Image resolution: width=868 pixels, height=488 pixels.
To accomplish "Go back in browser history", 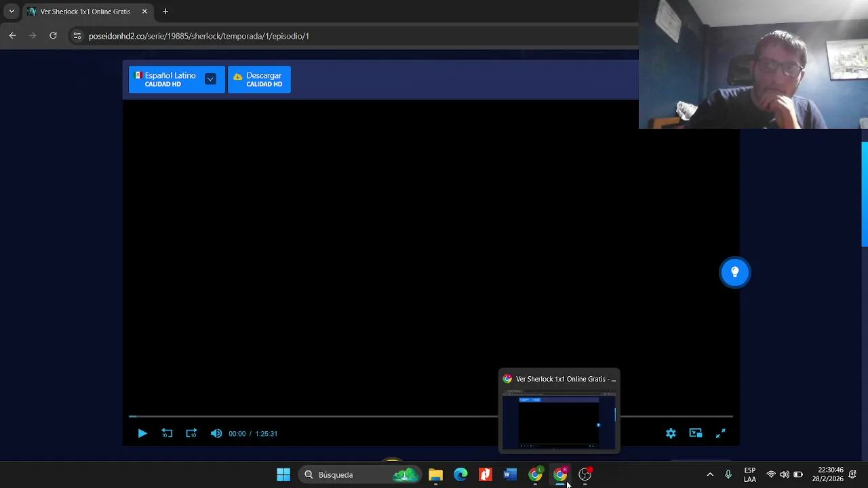I will pyautogui.click(x=12, y=36).
